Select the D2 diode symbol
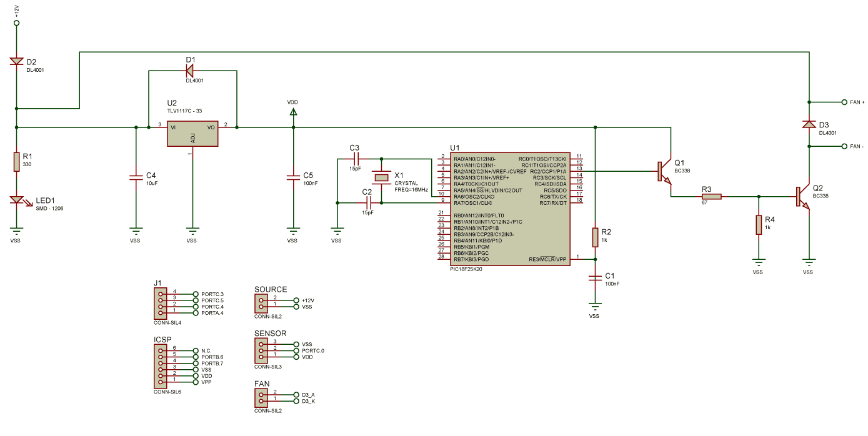The image size is (868, 436). pos(16,61)
